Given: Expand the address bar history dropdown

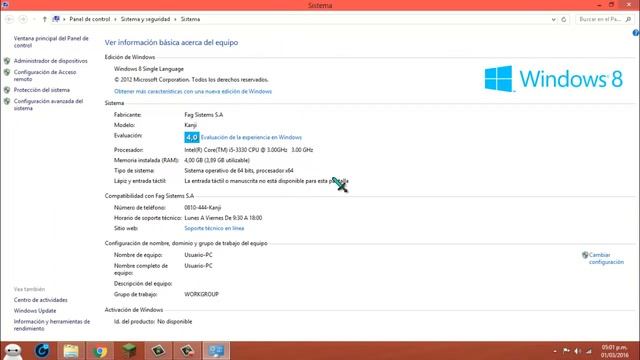Looking at the screenshot, I should pyautogui.click(x=553, y=19).
